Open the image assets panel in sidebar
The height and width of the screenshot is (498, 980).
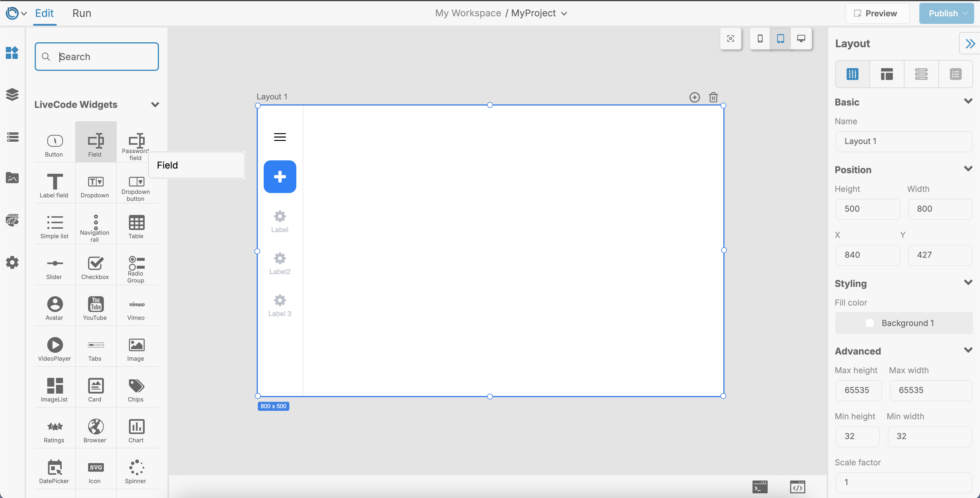(x=12, y=178)
